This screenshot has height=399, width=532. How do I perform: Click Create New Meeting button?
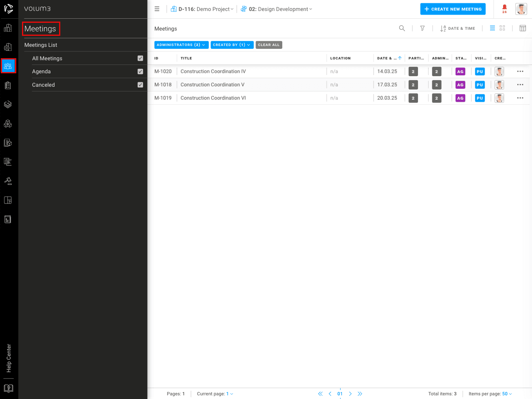click(x=453, y=9)
